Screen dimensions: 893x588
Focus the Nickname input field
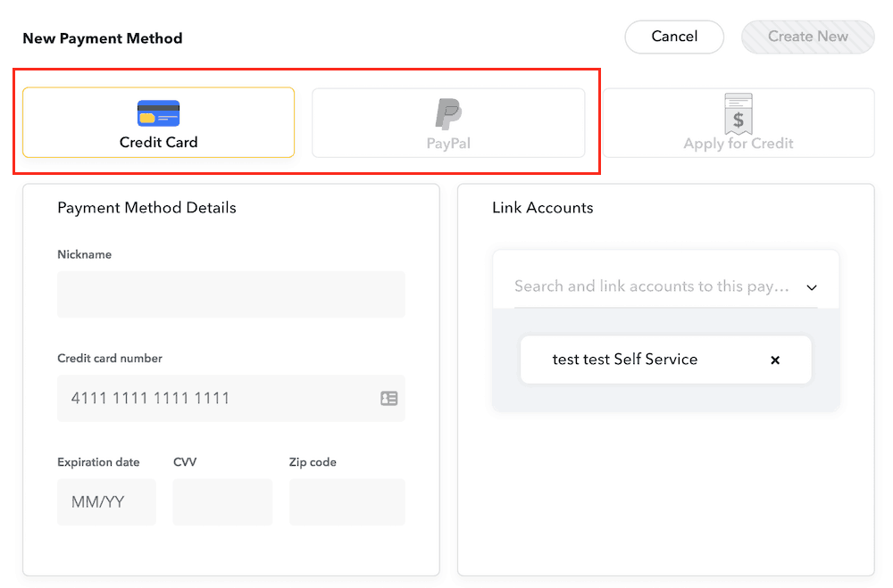tap(230, 294)
